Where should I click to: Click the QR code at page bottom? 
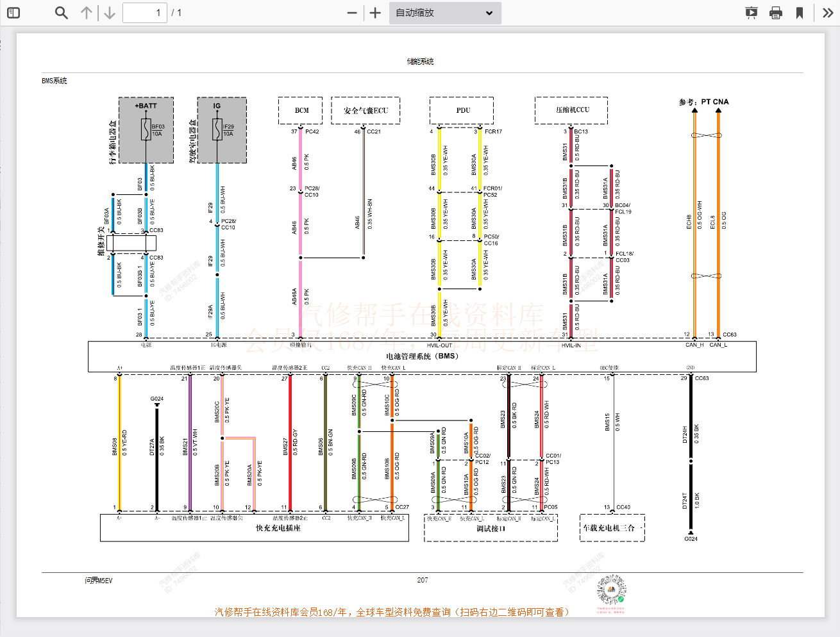610,590
